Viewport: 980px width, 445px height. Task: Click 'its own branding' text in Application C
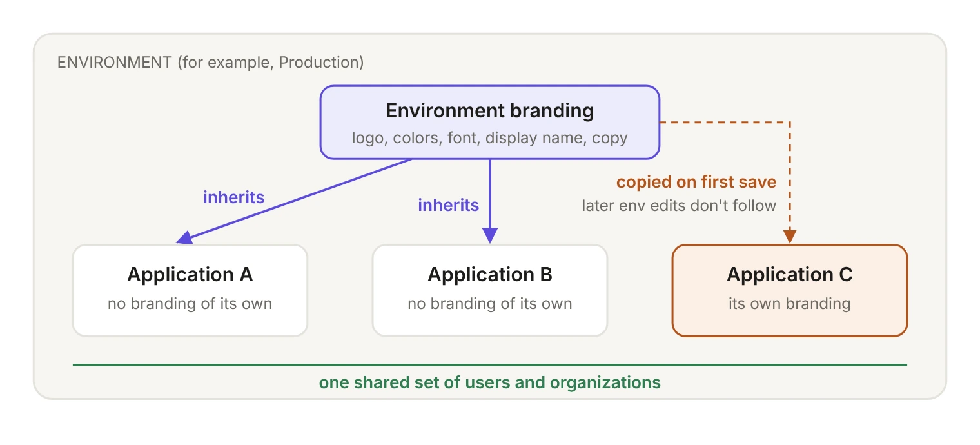coord(790,303)
